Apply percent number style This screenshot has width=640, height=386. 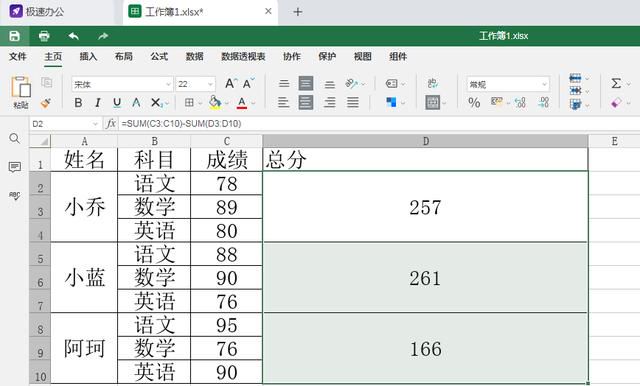pos(474,102)
